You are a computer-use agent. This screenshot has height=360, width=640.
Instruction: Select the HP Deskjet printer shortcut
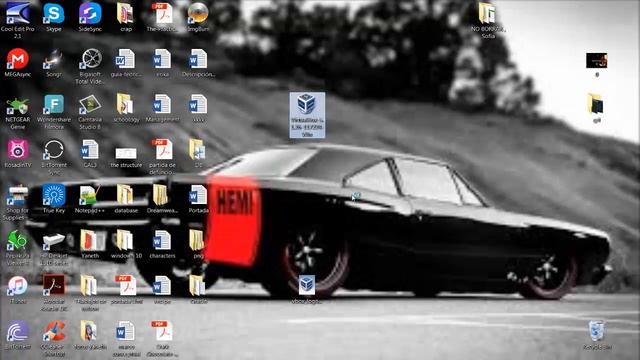(54, 248)
